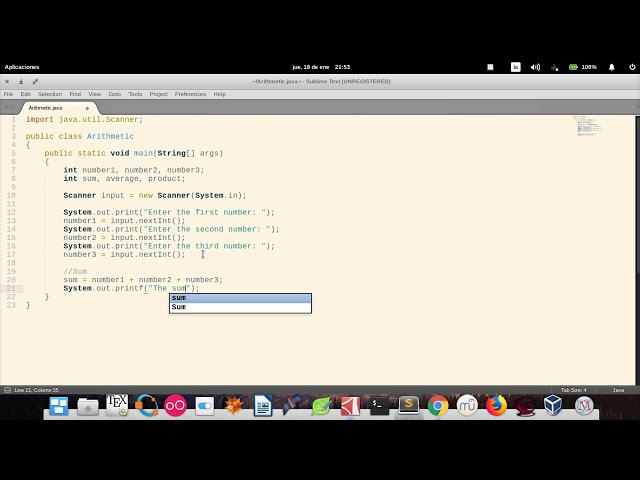
Task: Click tab-history back arrow left of tab
Action: pyautogui.click(x=6, y=108)
